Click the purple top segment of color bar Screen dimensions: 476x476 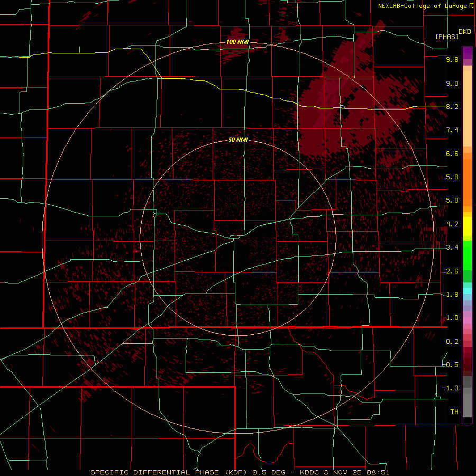coord(467,53)
